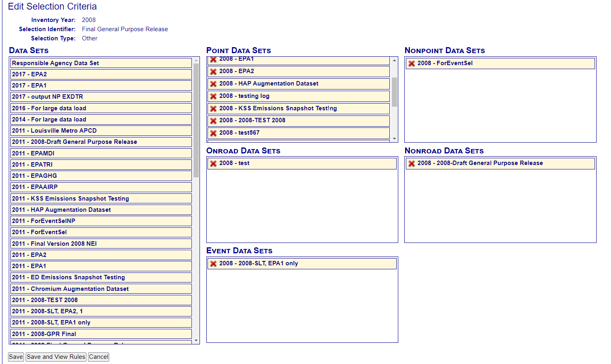Select 2017 - EPA2 data set
Image resolution: width=611 pixels, height=364 pixels.
pos(102,74)
